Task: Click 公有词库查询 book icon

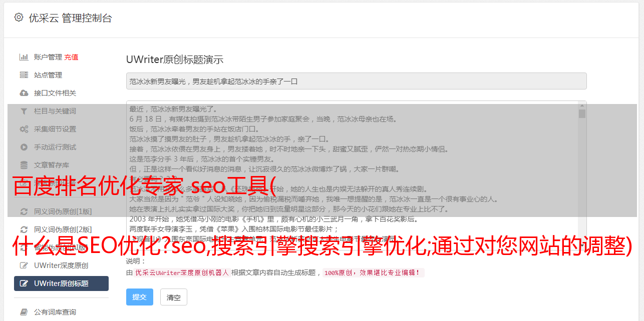Action: coord(24,312)
